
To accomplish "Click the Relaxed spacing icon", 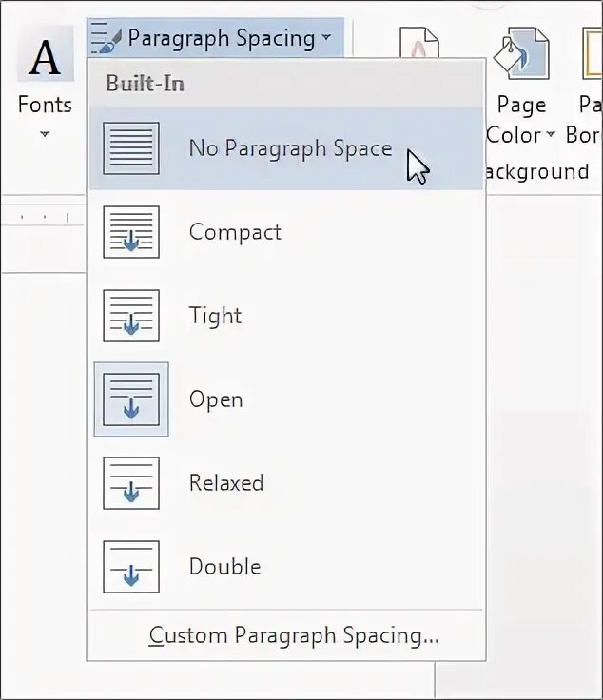I will 130,483.
